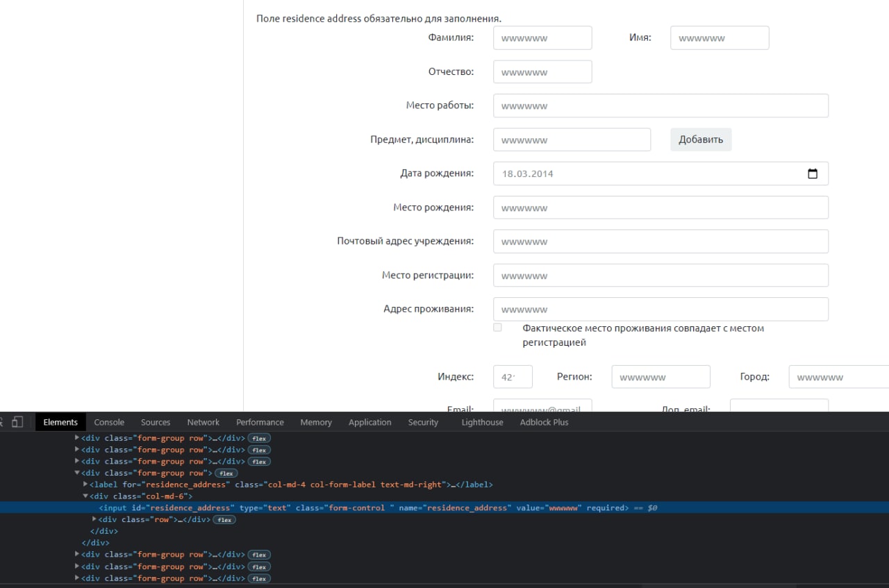The height and width of the screenshot is (588, 889).
Task: Expand the div class="row" node
Action: coord(94,519)
